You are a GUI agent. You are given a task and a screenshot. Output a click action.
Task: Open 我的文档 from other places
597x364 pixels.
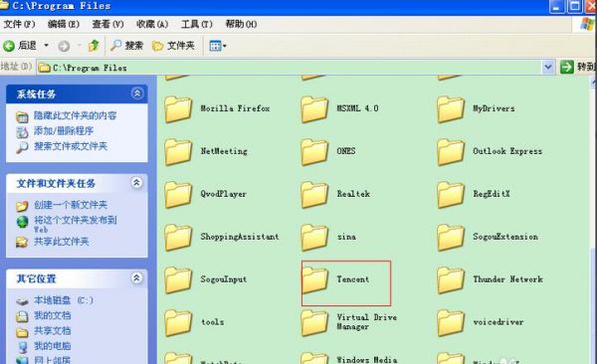(x=52, y=315)
